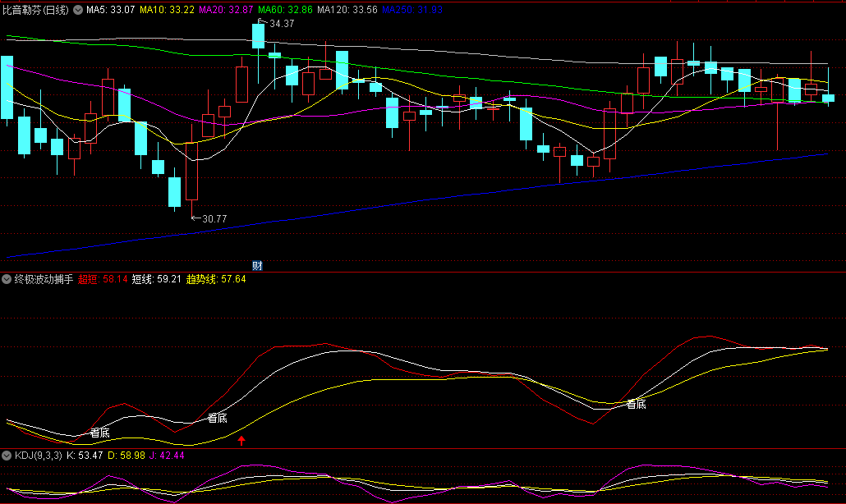Click the 超短: 58.14 value
This screenshot has width=846, height=504.
pos(103,279)
